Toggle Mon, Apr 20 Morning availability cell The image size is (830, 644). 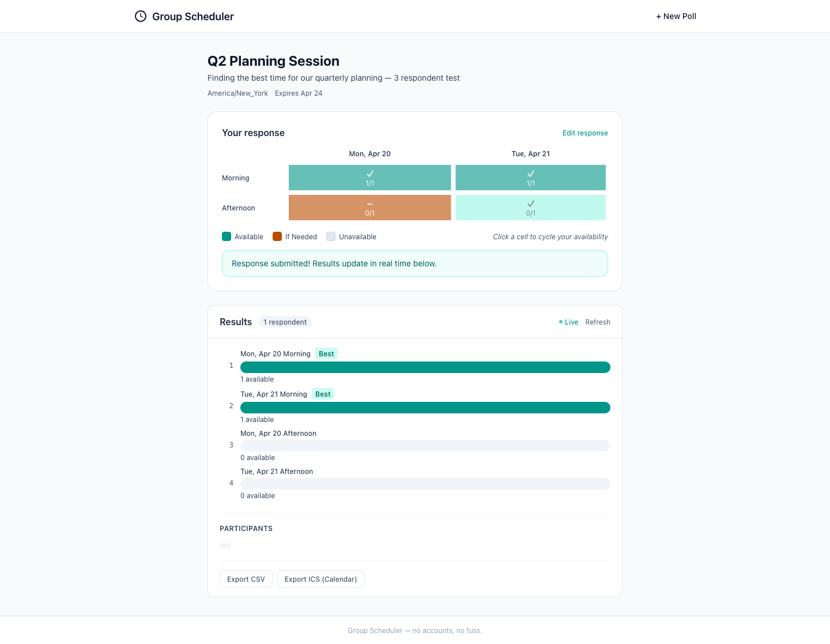[x=369, y=178]
